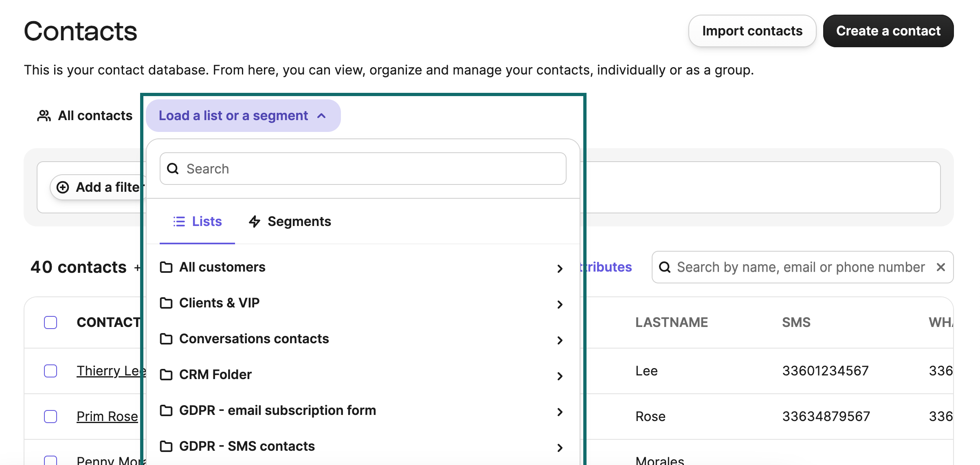This screenshot has width=980, height=465.
Task: Select the 'Conversations contacts' list name
Action: coord(254,339)
